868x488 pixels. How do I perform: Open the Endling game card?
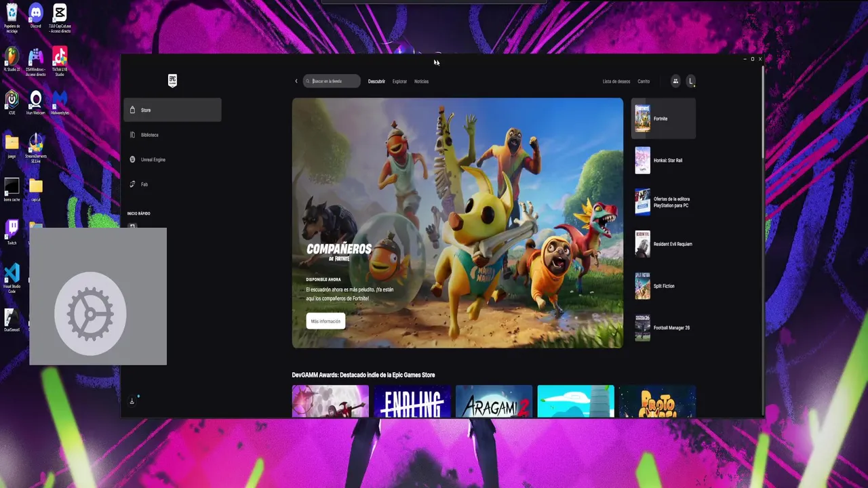[412, 401]
